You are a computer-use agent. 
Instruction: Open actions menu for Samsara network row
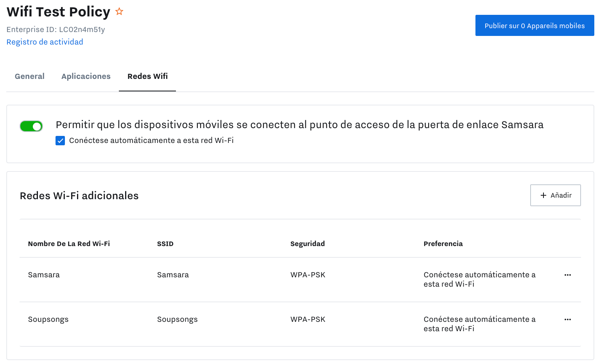[568, 275]
